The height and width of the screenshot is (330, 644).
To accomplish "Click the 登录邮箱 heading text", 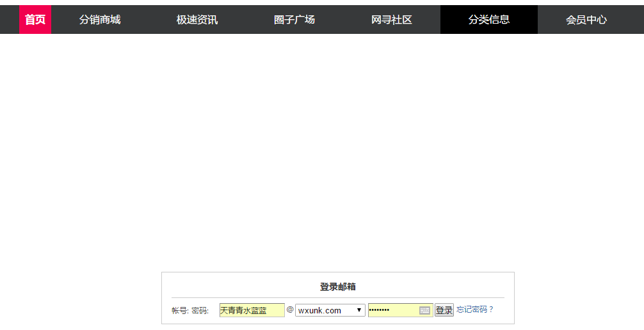I will pos(338,287).
